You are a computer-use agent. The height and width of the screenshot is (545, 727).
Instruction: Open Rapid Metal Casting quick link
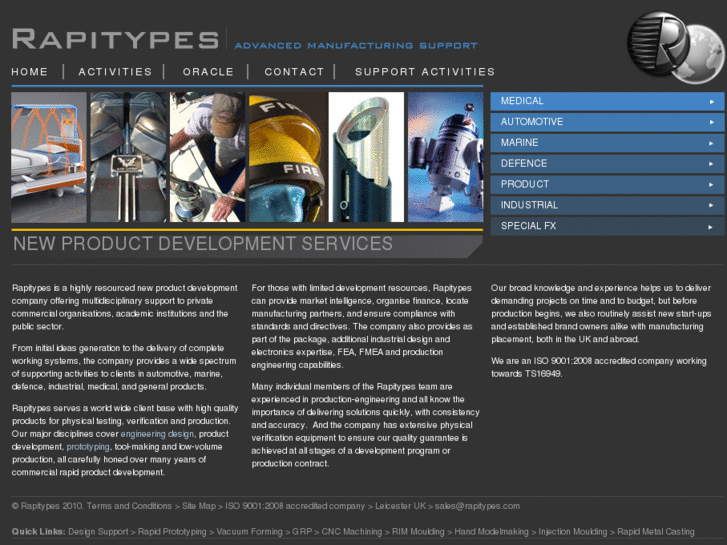656,532
